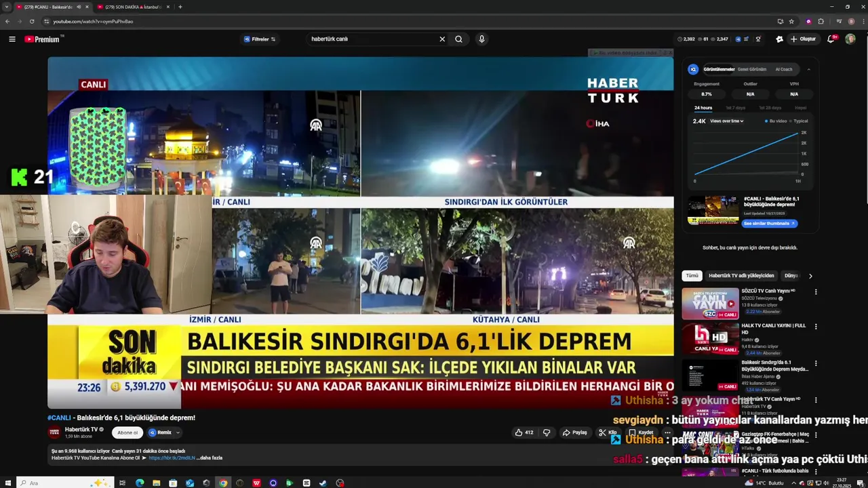This screenshot has height=488, width=868.
Task: Click the #CANLI hashtag in title
Action: click(x=59, y=418)
